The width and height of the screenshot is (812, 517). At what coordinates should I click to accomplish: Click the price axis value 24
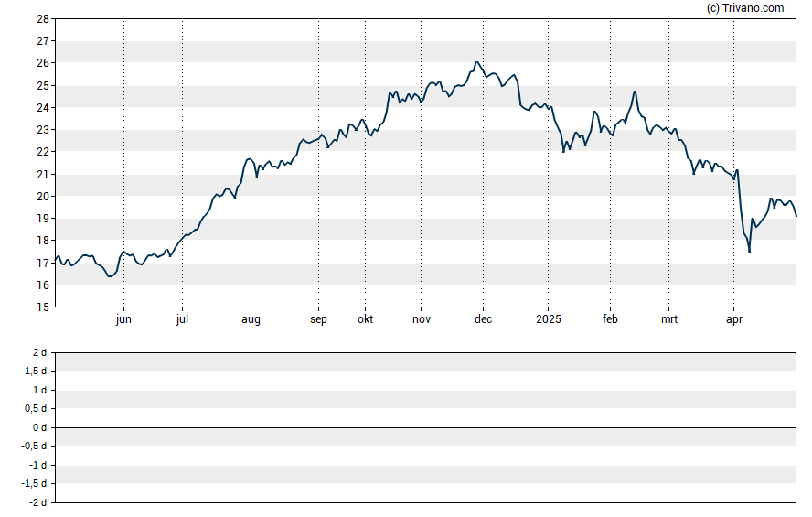click(43, 108)
